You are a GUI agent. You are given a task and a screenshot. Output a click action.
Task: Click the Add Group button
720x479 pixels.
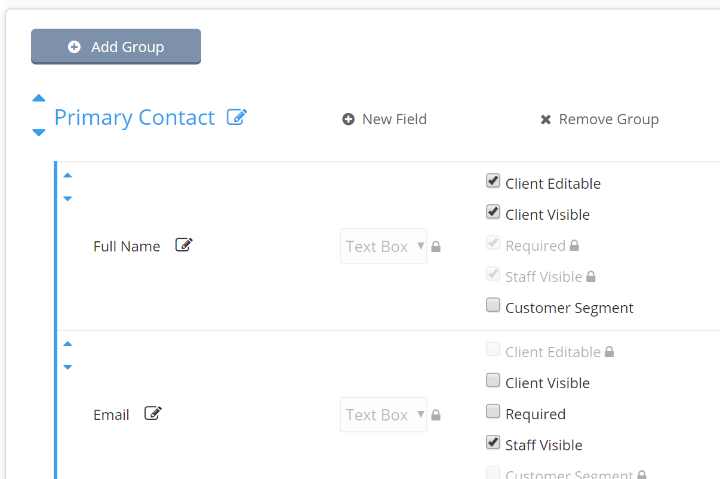pyautogui.click(x=116, y=47)
